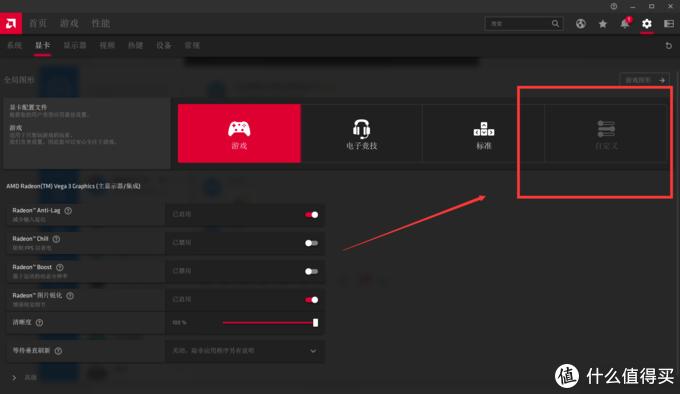Click the 清晰度 sharpness slider
Viewport: 680px width, 394px height.
269,322
